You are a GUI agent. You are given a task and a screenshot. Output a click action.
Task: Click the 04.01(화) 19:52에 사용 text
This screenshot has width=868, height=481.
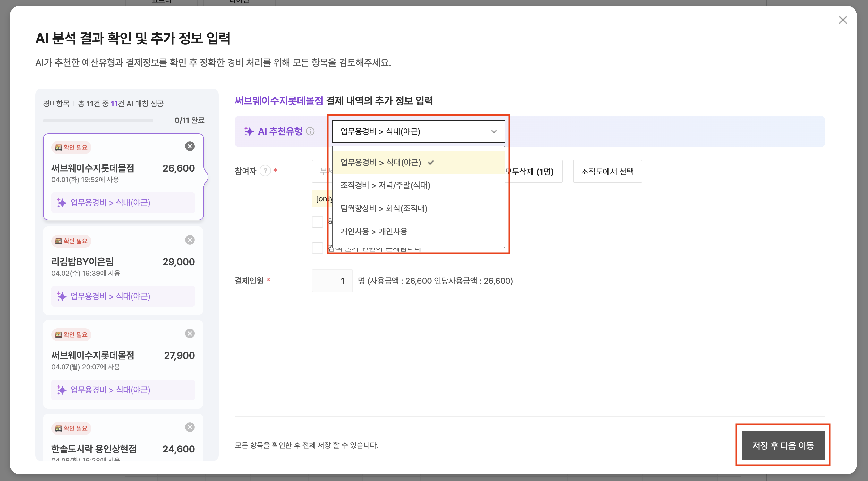coord(85,180)
